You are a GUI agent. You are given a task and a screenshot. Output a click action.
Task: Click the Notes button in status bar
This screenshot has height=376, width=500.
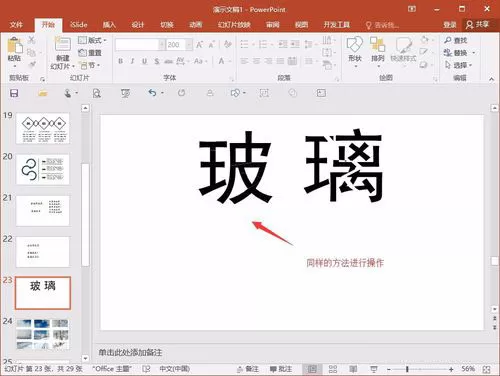tap(248, 369)
